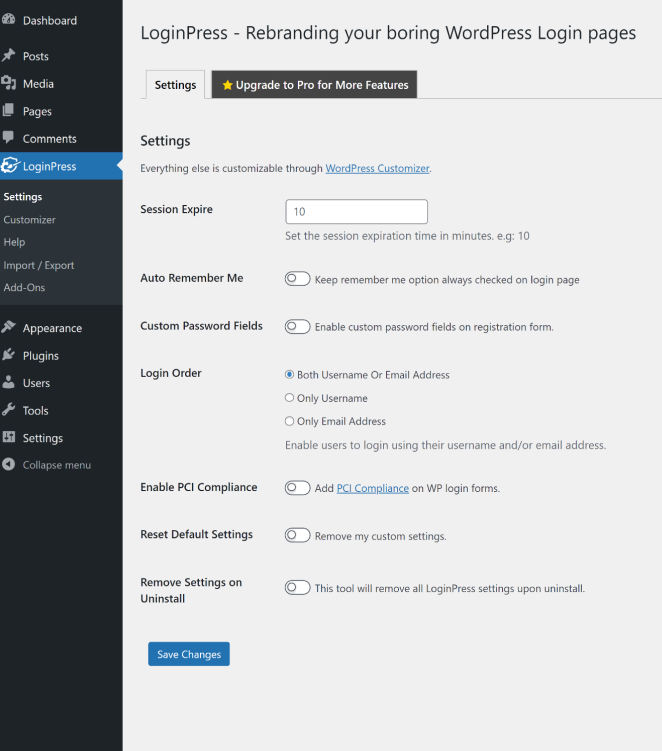Go to Plugins menu item
The image size is (662, 751).
(61, 355)
